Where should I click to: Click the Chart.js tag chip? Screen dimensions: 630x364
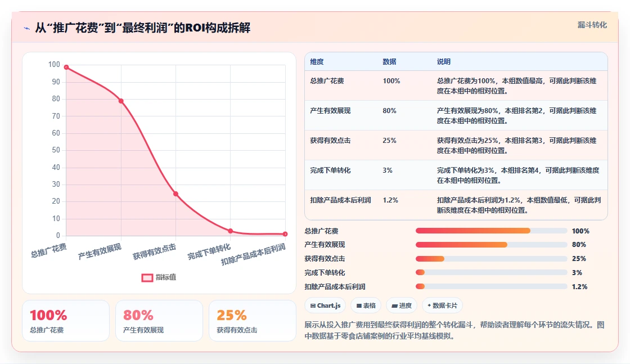click(325, 305)
